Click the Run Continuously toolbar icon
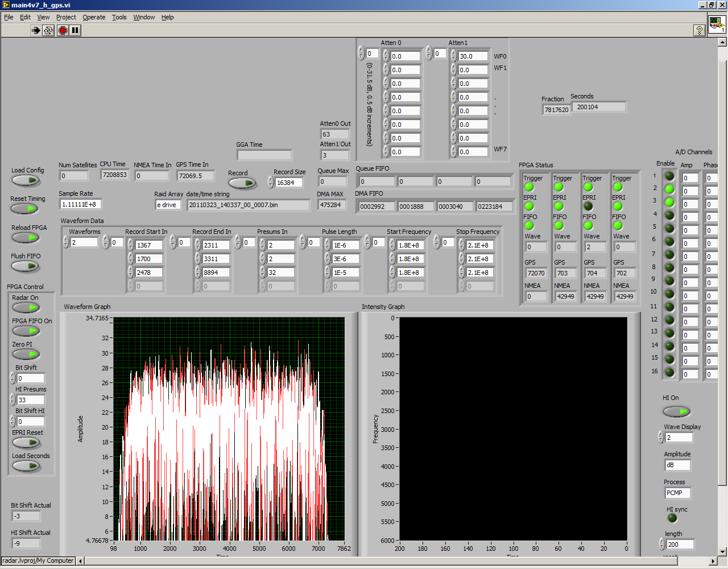The width and height of the screenshot is (728, 569). click(48, 30)
